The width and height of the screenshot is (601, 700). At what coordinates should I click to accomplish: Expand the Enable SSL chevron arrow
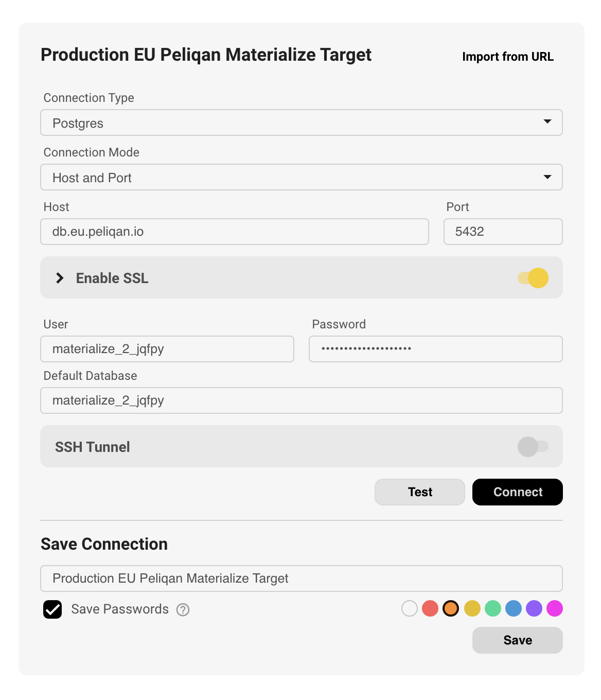pyautogui.click(x=60, y=278)
